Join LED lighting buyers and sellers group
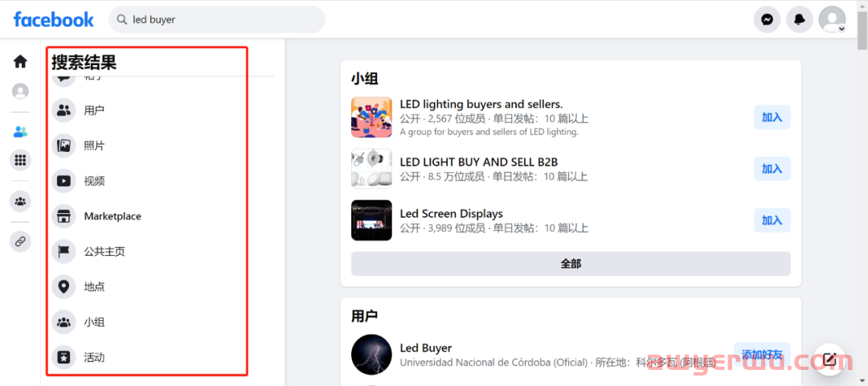 (x=772, y=117)
